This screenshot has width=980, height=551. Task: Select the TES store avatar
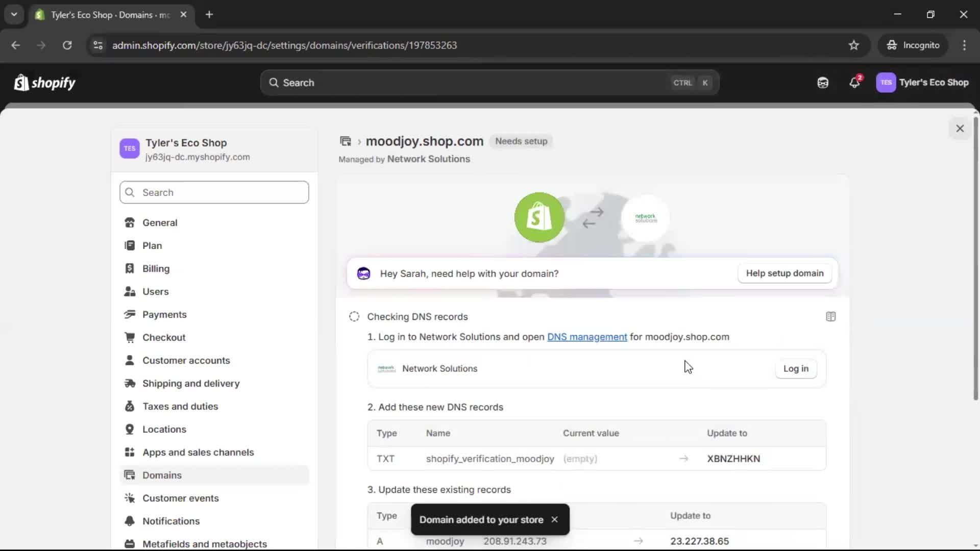click(887, 83)
